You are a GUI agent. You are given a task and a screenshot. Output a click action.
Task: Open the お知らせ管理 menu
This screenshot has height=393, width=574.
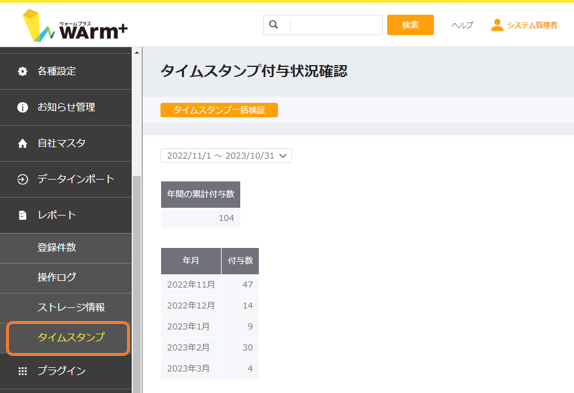[x=66, y=107]
